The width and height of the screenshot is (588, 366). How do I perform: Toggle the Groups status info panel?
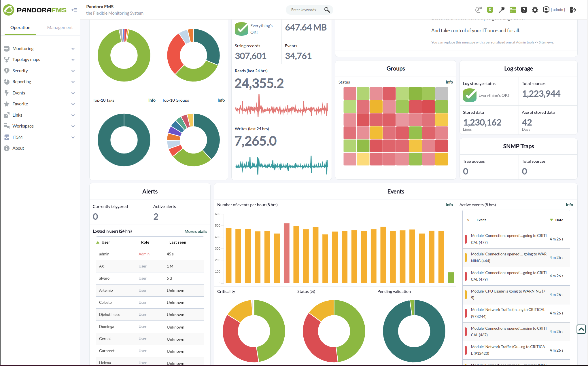pos(449,82)
